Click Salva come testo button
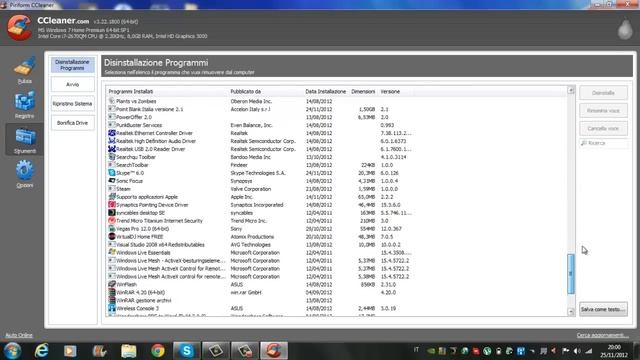The width and height of the screenshot is (640, 360). [603, 309]
